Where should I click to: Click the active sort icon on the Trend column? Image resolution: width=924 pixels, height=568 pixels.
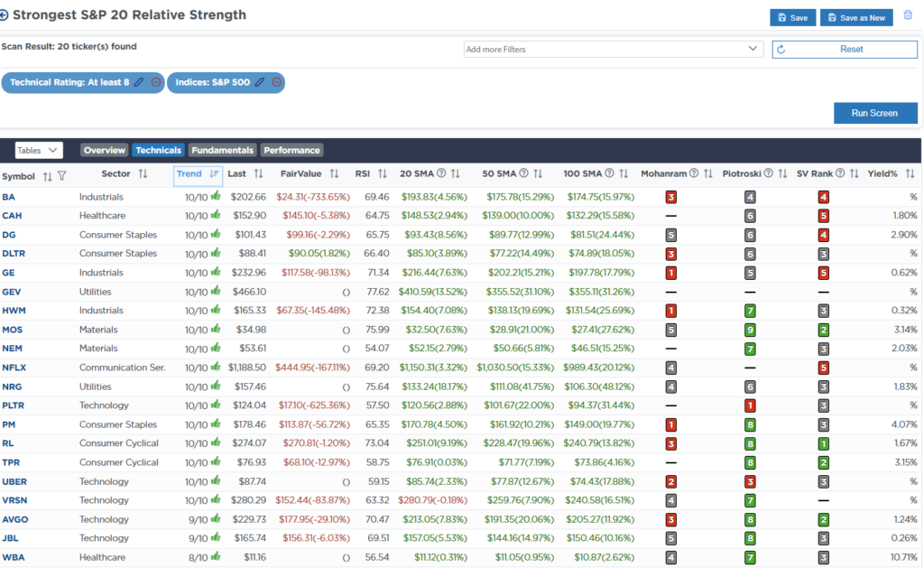[213, 174]
